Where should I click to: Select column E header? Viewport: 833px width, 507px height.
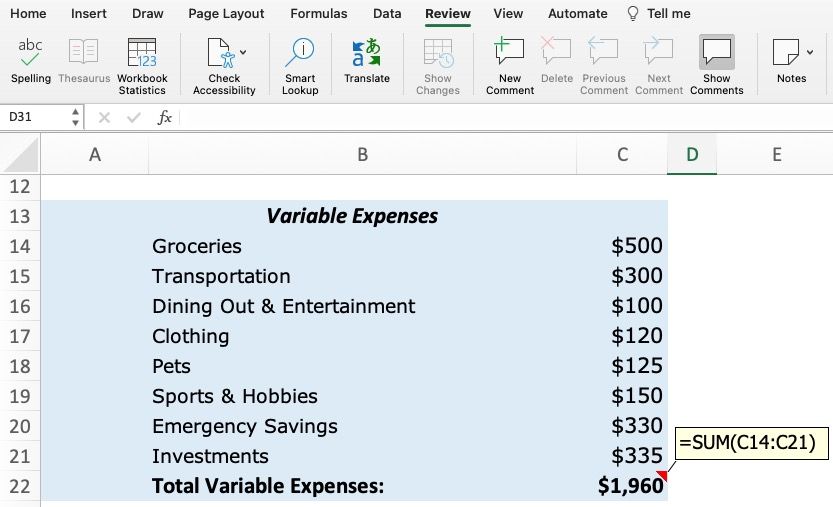click(x=776, y=155)
